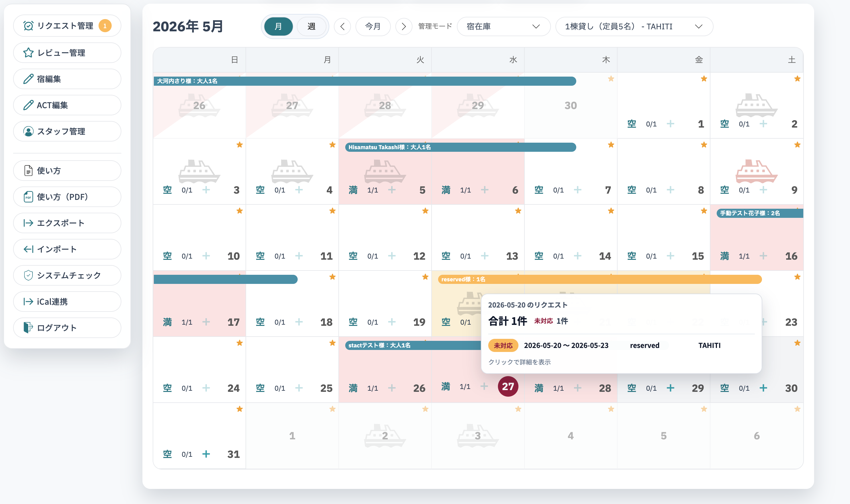The height and width of the screenshot is (504, 850).
Task: Switch calendar to 月 view
Action: coord(278,26)
